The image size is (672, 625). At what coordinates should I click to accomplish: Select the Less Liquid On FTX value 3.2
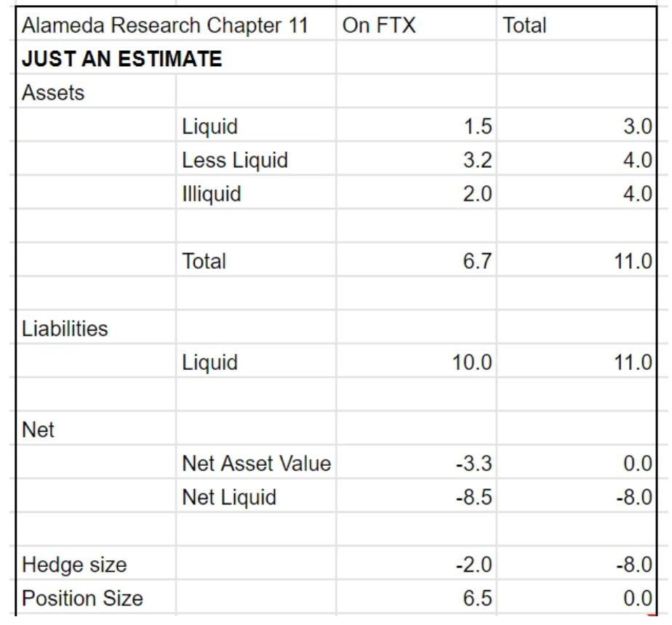click(x=416, y=159)
